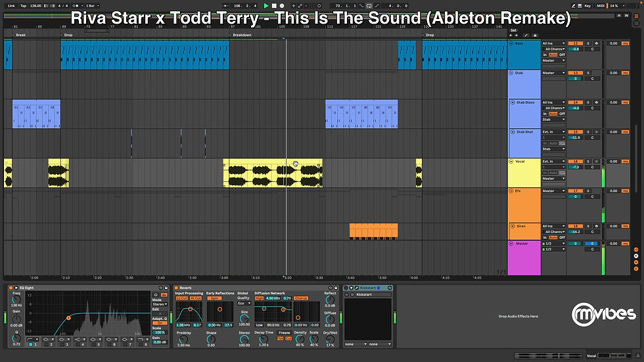The width and height of the screenshot is (644, 362).
Task: Arm the arrangement Record button
Action: coord(282,6)
